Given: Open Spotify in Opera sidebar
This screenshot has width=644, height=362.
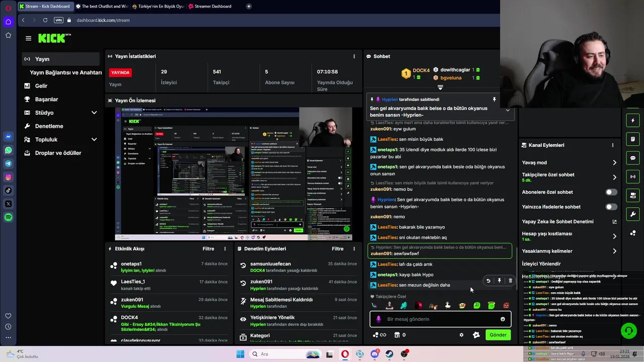Looking at the screenshot, I should coord(9,217).
